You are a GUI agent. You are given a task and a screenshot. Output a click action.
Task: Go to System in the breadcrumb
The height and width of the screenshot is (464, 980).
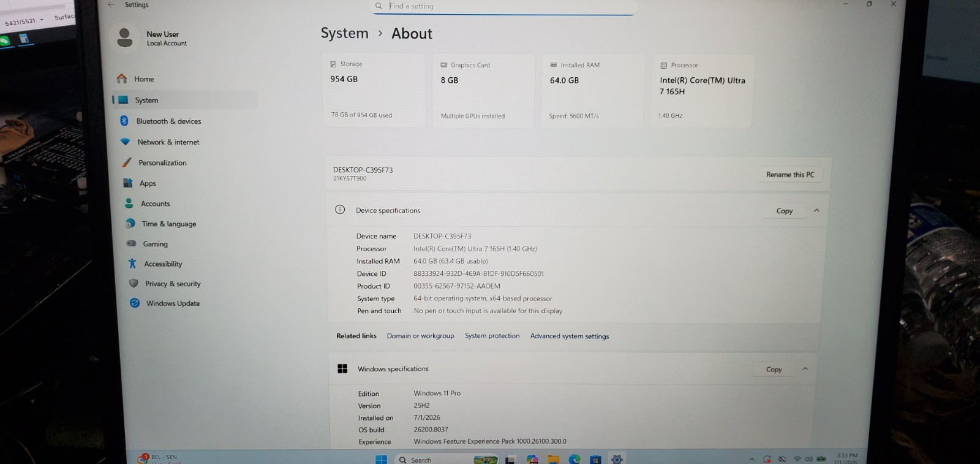(345, 33)
